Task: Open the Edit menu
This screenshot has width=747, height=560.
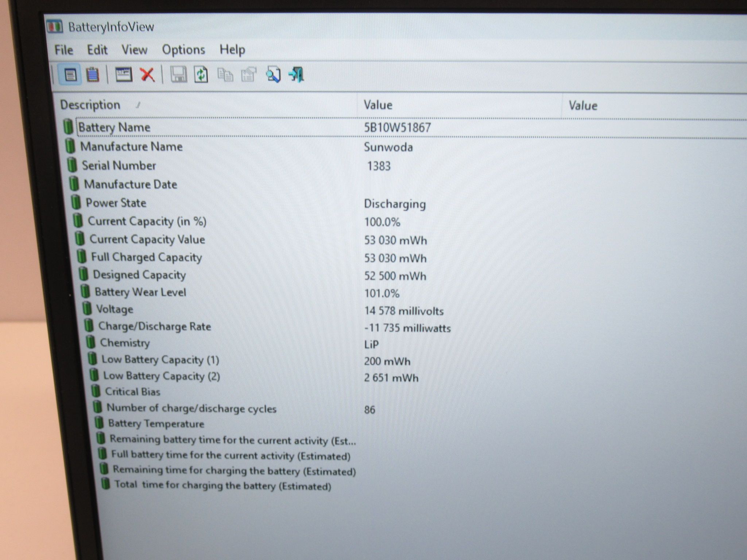Action: click(97, 50)
